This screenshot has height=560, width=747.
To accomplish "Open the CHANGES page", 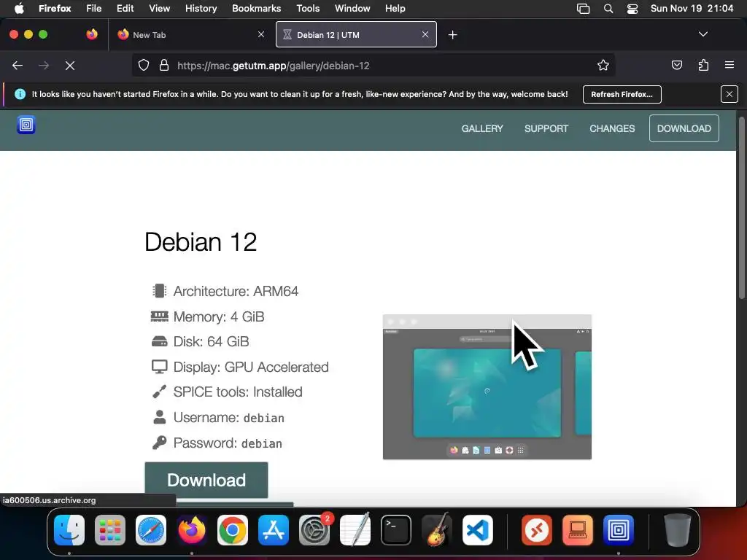I will [612, 128].
